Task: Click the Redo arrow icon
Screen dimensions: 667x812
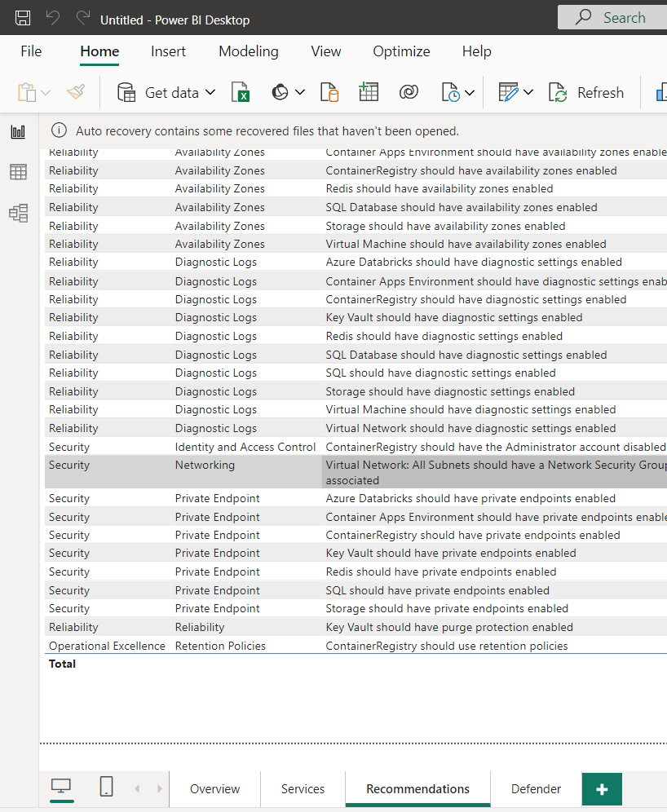Action: 83,18
